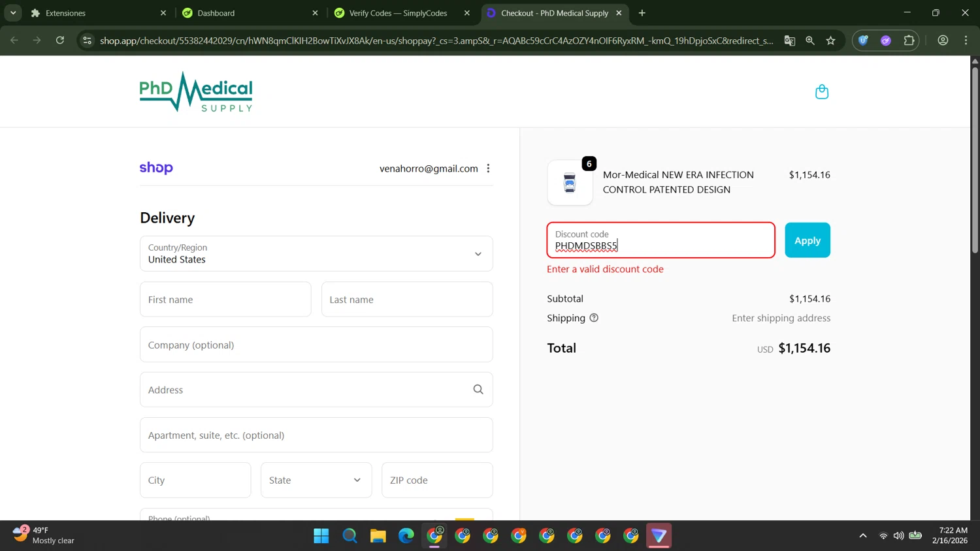Expand the Country/Region dropdown
Image resolution: width=980 pixels, height=551 pixels.
tap(316, 254)
